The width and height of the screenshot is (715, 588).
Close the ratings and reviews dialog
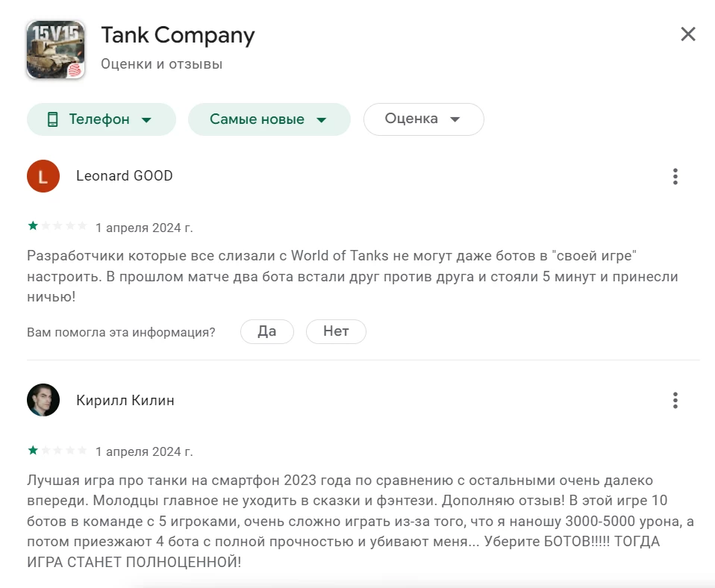point(687,34)
